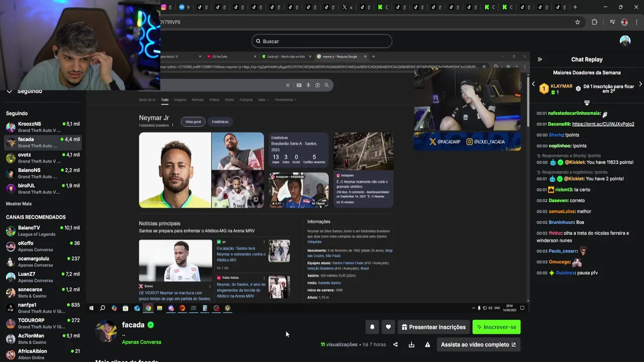The height and width of the screenshot is (362, 644).
Task: Click the Buscar search field
Action: click(322, 41)
